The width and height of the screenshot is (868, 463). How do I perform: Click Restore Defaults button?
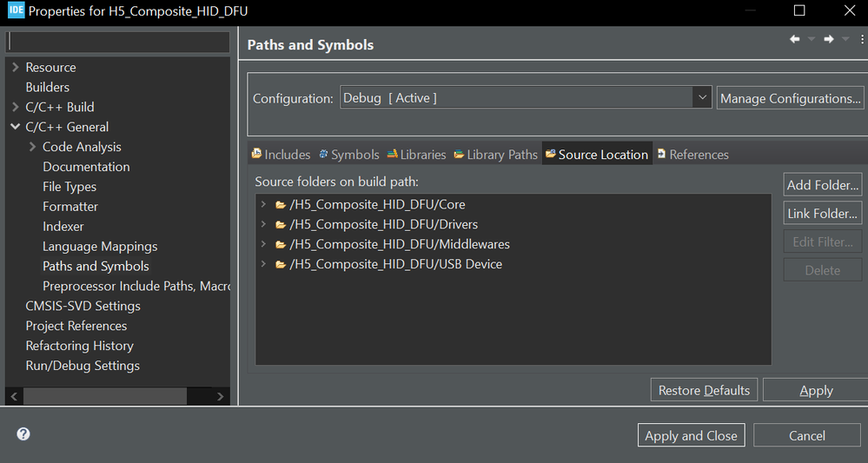(704, 391)
